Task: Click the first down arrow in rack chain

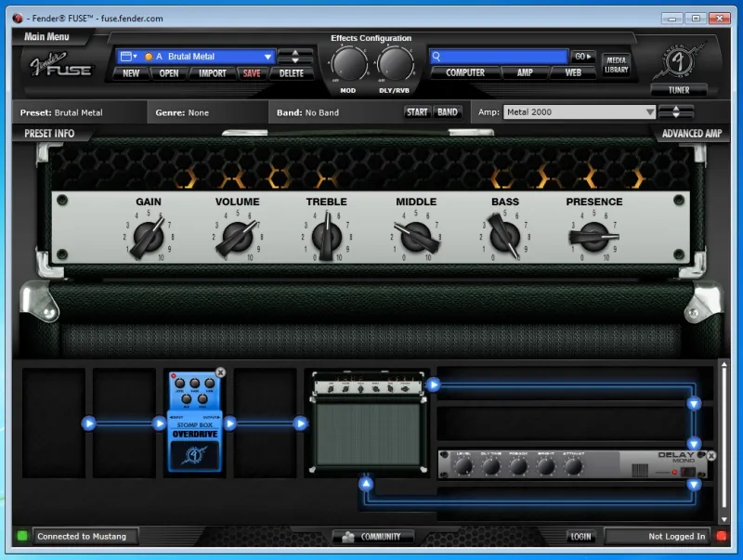Action: (x=694, y=404)
